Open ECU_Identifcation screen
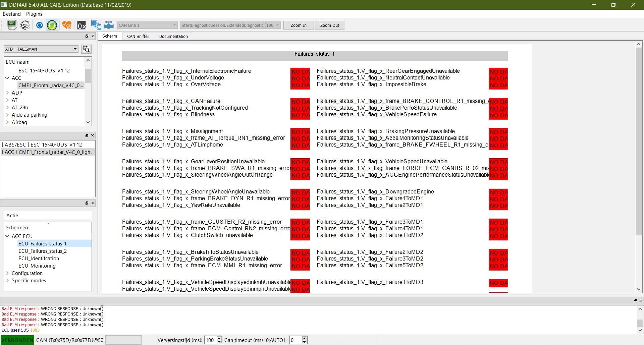 click(x=39, y=258)
